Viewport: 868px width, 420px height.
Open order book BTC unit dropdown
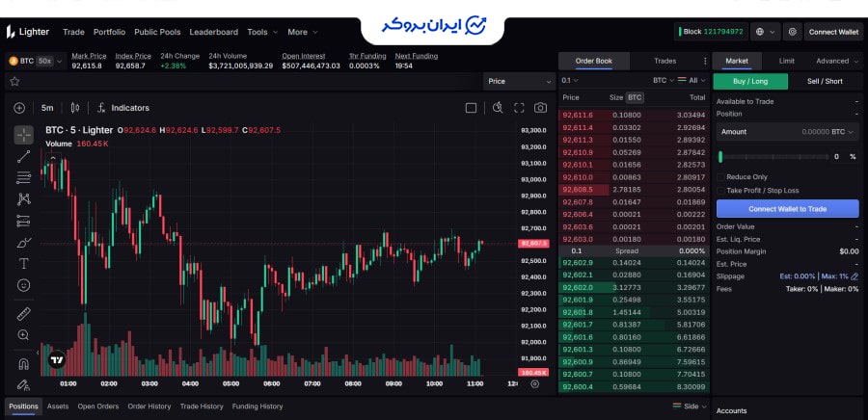pos(664,80)
